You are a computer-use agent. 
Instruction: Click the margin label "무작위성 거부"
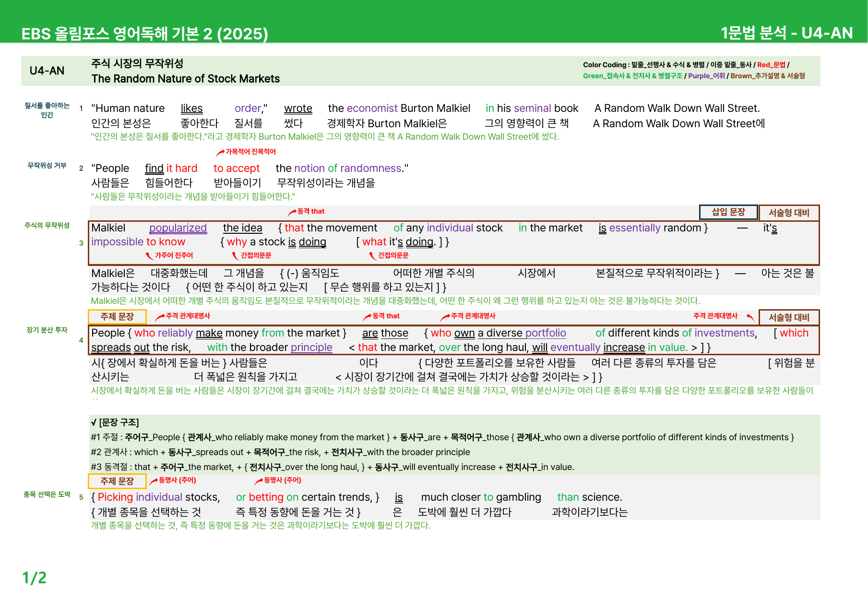47,166
